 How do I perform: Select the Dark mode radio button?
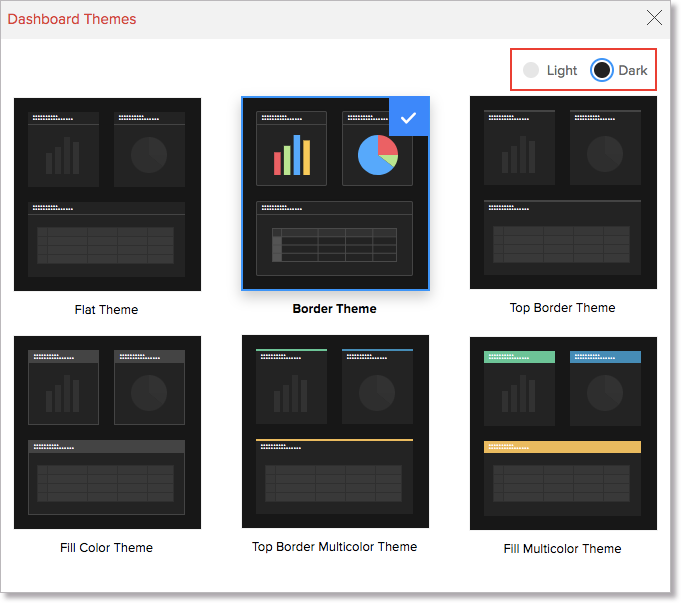pos(602,70)
